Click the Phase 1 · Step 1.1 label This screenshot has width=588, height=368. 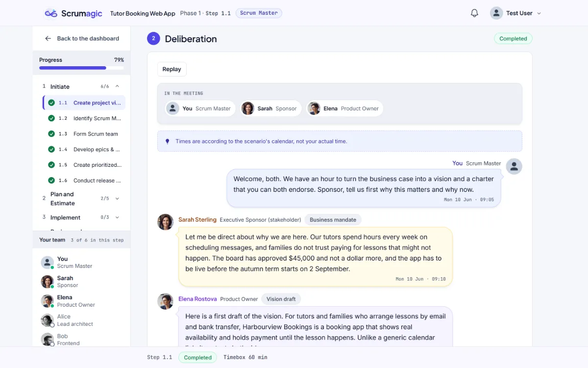pyautogui.click(x=205, y=13)
